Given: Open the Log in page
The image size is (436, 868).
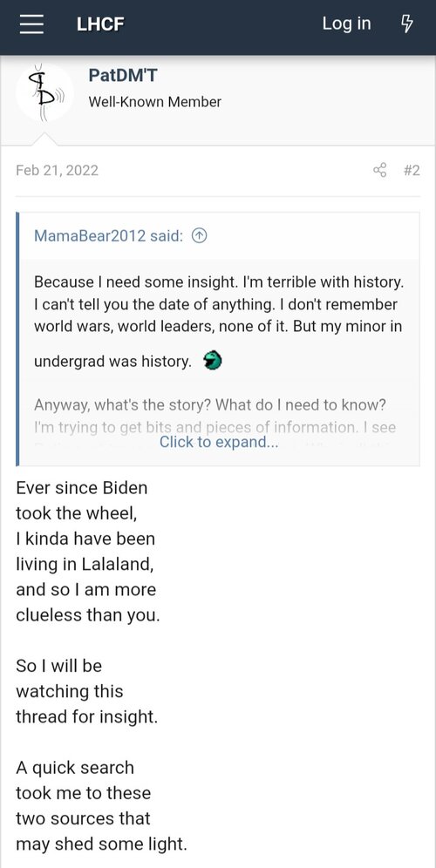Looking at the screenshot, I should coord(346,24).
